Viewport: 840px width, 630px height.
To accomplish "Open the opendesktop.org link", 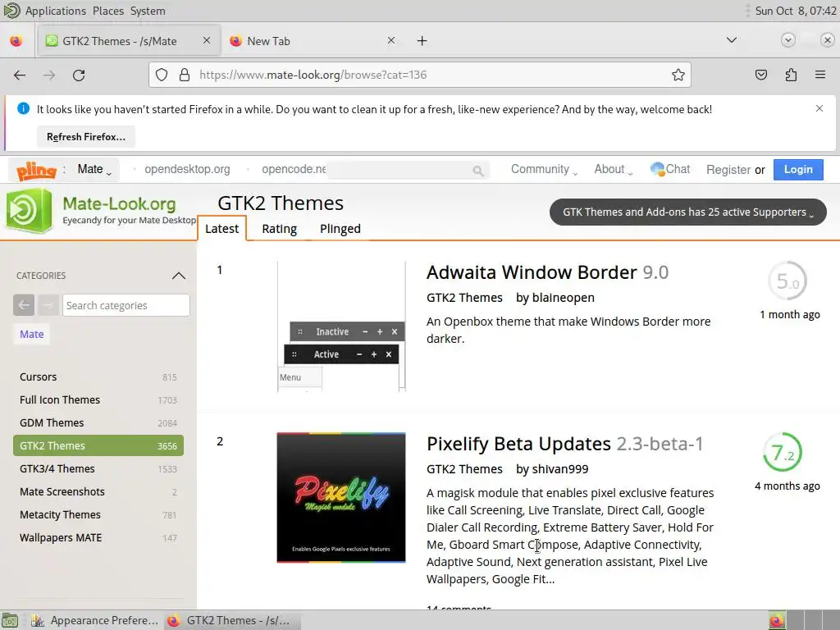I will click(187, 169).
